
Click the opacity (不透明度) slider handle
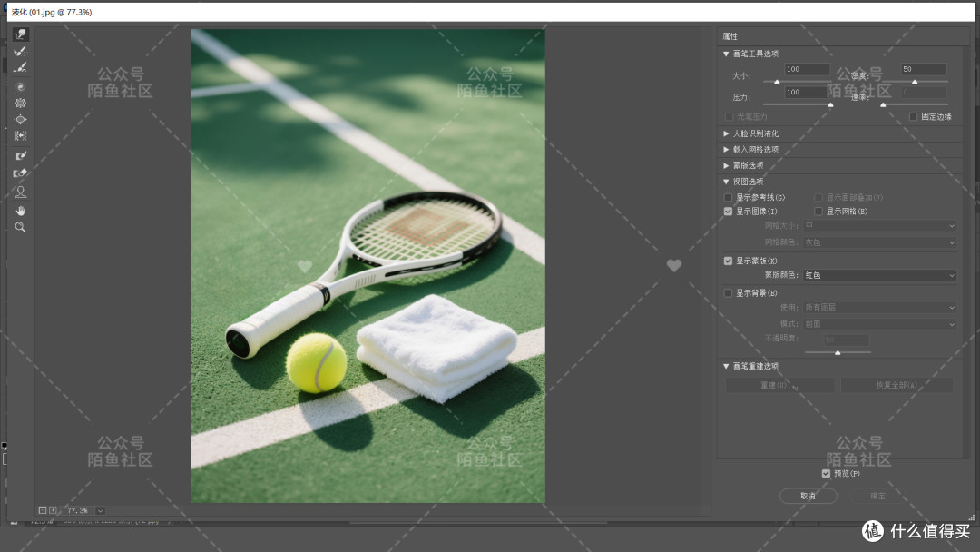[838, 353]
